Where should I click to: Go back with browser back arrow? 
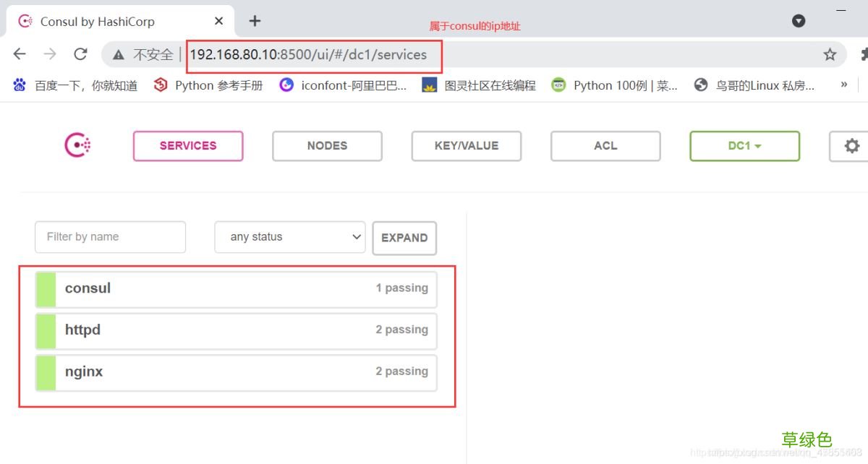[x=20, y=54]
